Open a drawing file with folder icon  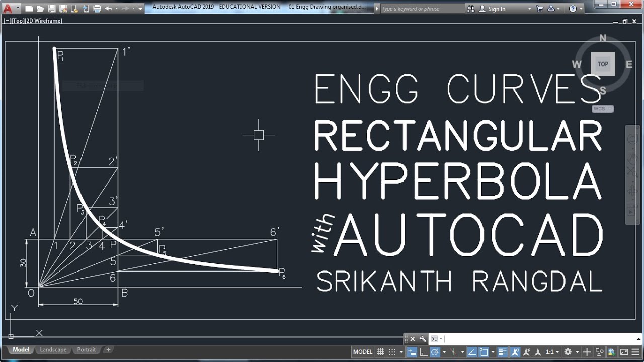[x=40, y=9]
